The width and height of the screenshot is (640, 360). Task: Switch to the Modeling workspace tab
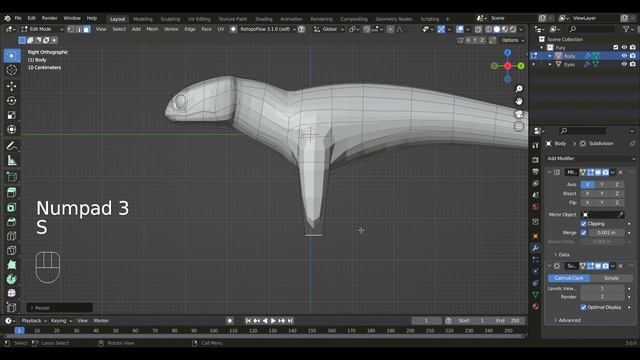[142, 19]
